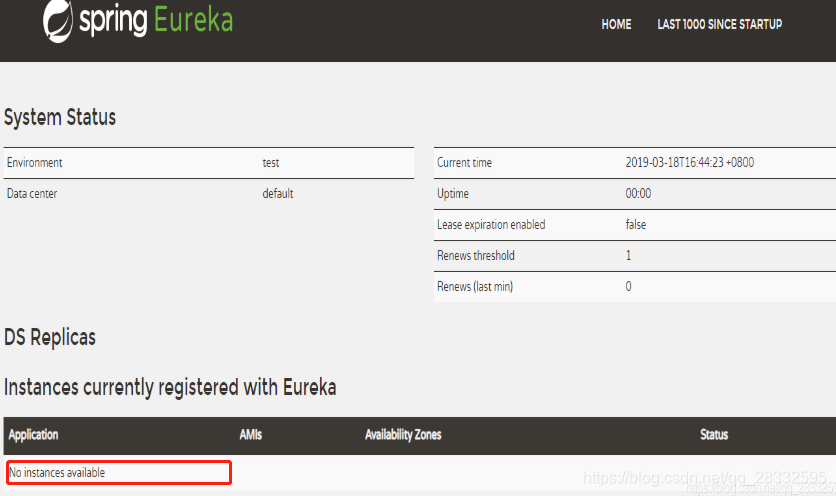
Task: Select the Renews threshold label
Action: pyautogui.click(x=476, y=255)
